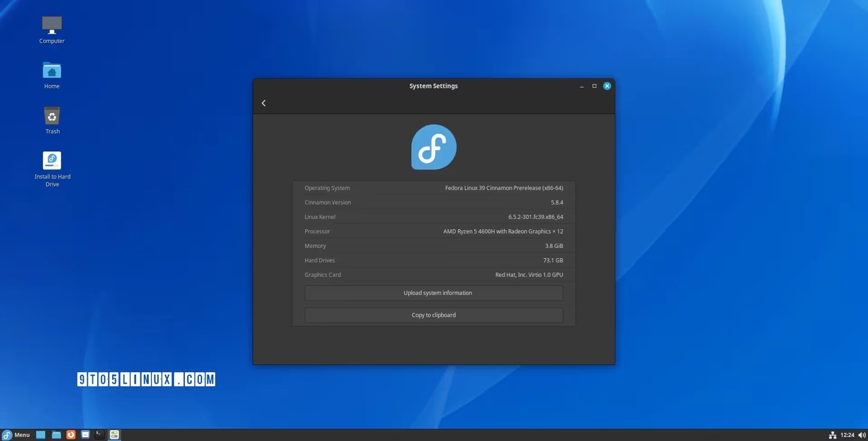Select the AMD Ryzen 5 4600H processor value
868x441 pixels.
tap(503, 232)
